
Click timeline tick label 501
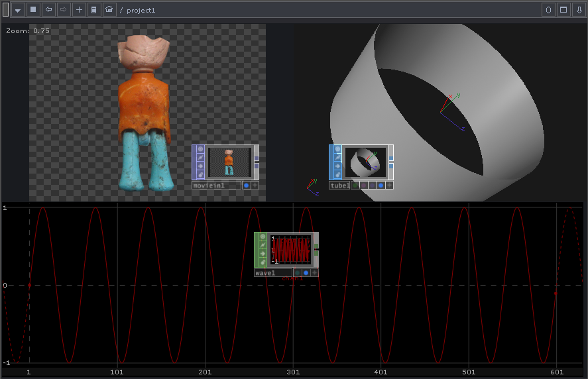469,372
